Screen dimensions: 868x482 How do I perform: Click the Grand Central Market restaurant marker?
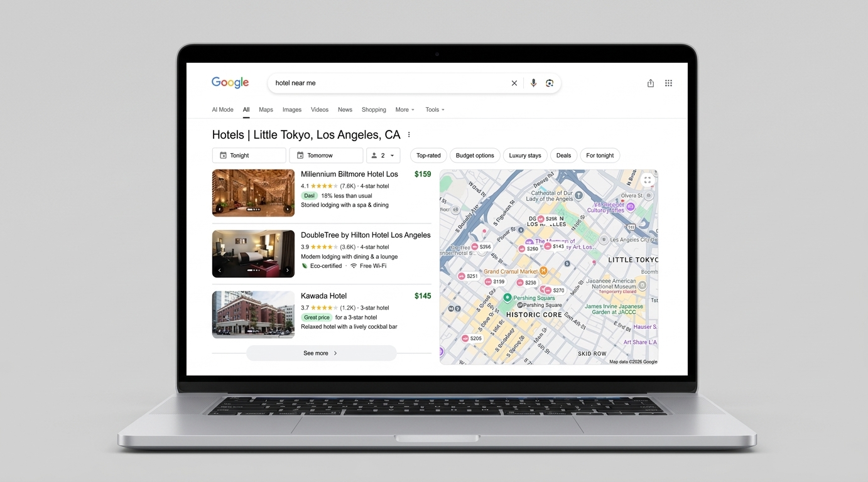pos(544,271)
